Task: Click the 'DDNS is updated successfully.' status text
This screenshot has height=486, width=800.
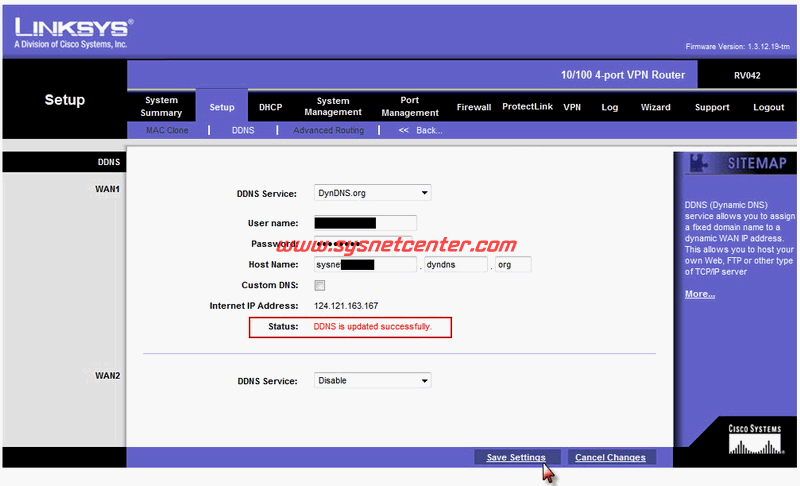Action: [x=372, y=327]
